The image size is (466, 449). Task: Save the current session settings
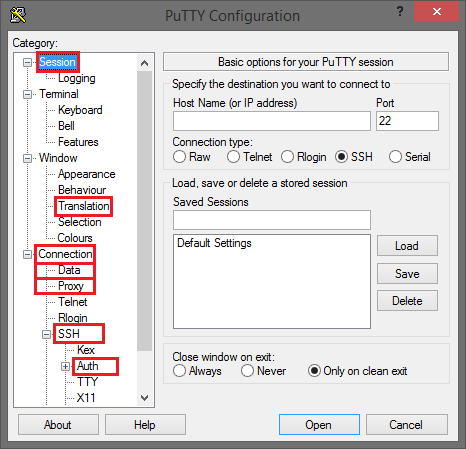click(407, 274)
